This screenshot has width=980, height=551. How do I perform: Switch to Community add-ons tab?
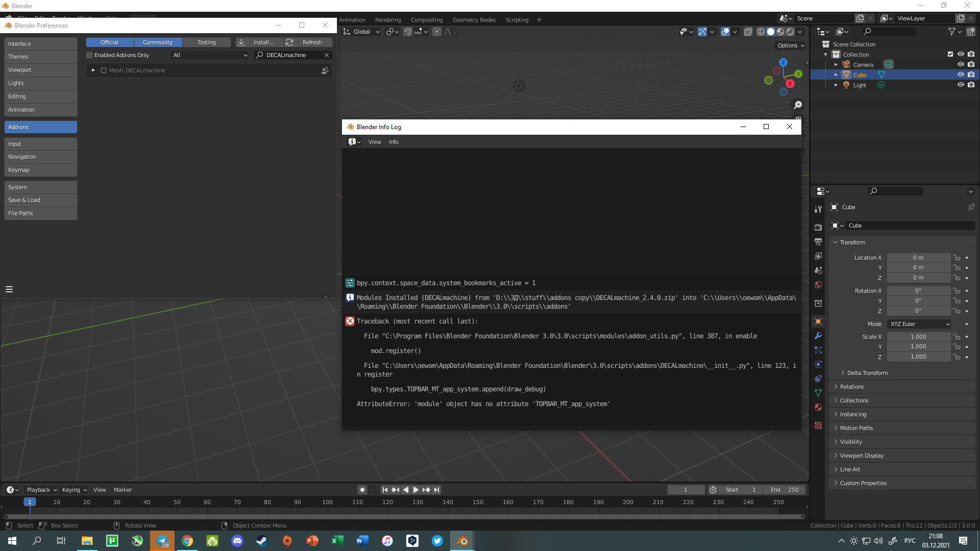[158, 42]
